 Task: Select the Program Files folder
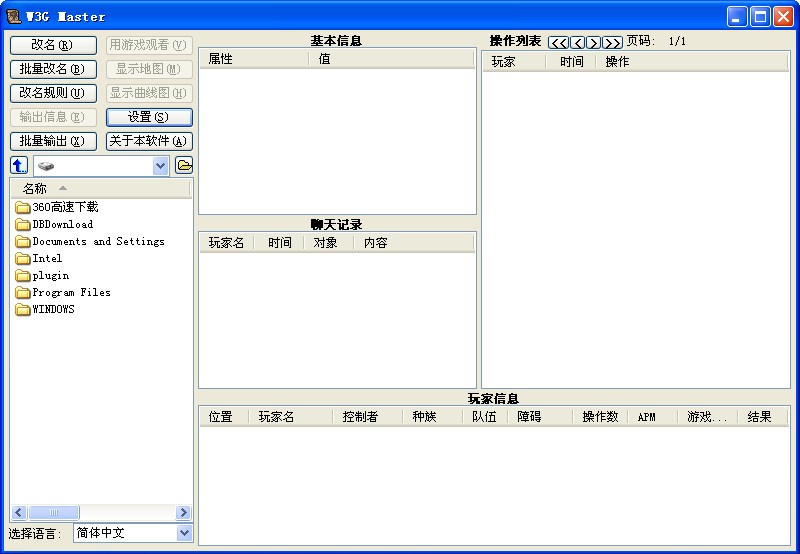click(x=63, y=292)
